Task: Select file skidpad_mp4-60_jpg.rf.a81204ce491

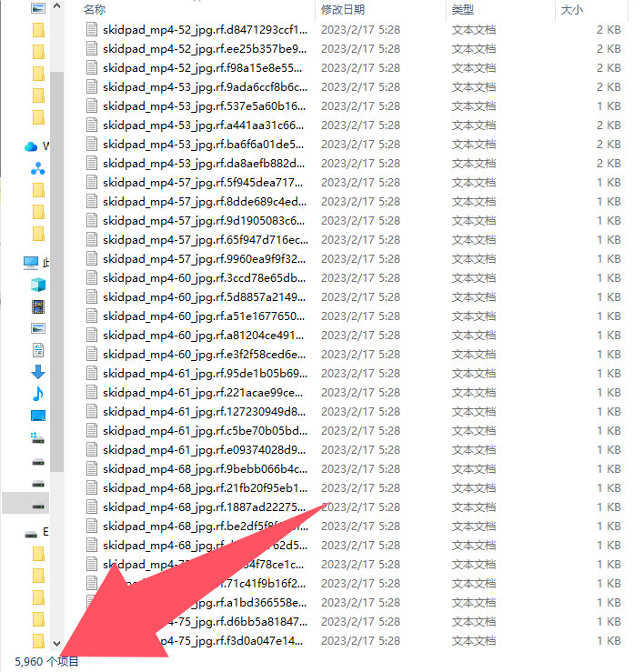Action: tap(203, 336)
